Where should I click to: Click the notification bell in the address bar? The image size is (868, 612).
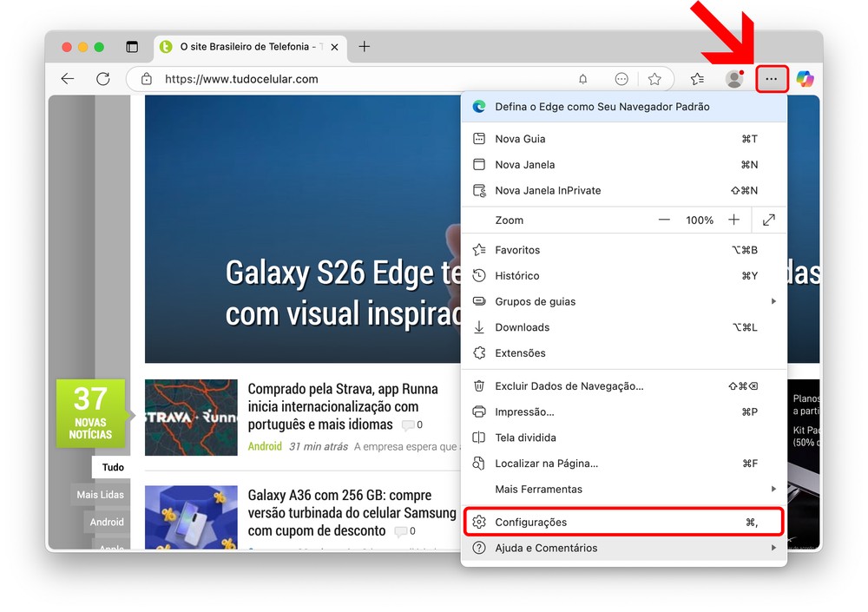tap(583, 79)
